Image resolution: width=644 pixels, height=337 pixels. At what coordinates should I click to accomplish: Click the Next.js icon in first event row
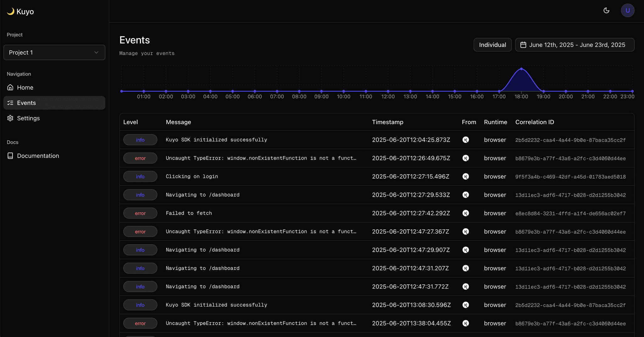pos(466,140)
